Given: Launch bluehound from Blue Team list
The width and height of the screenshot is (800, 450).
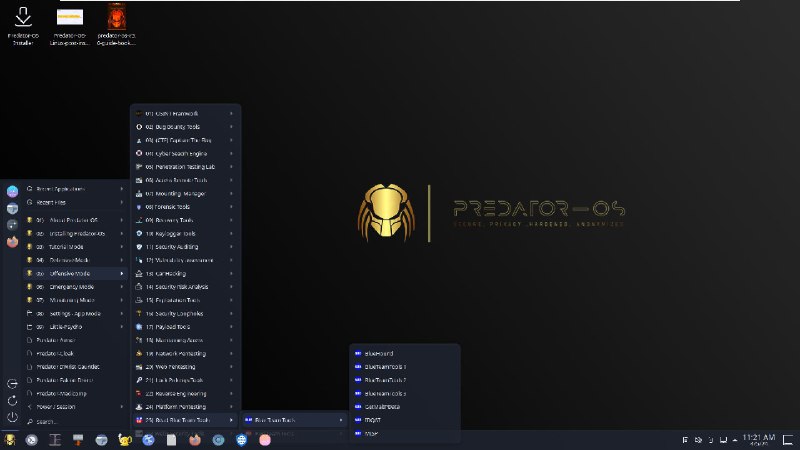Looking at the screenshot, I should click(x=405, y=353).
